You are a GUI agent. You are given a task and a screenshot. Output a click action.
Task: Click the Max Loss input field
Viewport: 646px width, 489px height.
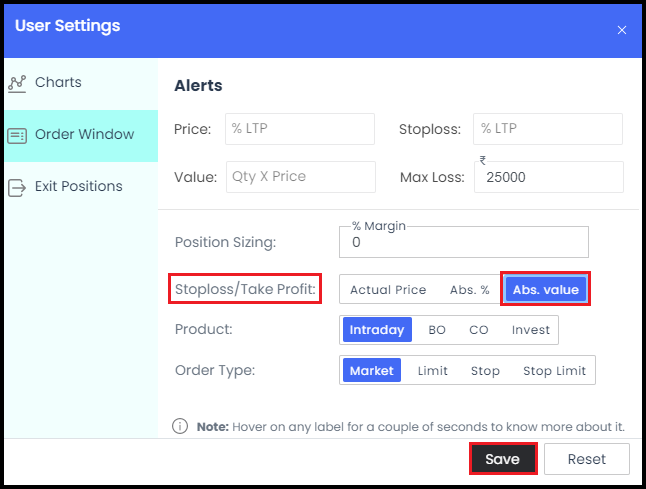pos(549,177)
